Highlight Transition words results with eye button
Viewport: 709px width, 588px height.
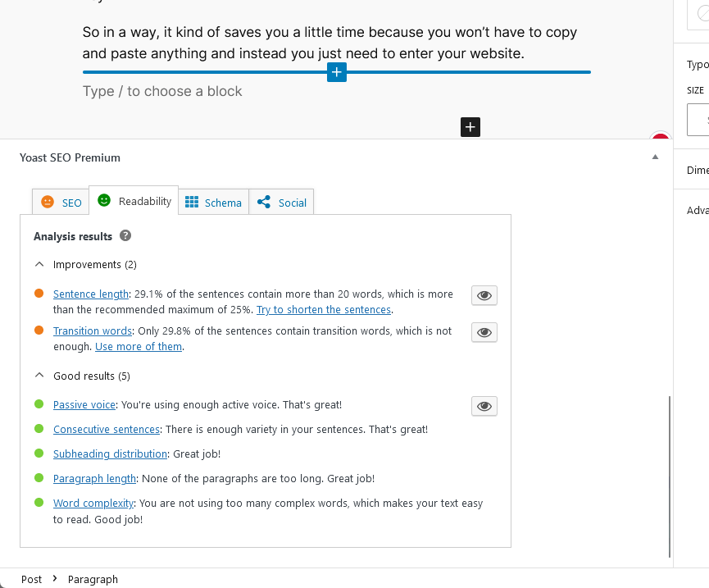(484, 332)
